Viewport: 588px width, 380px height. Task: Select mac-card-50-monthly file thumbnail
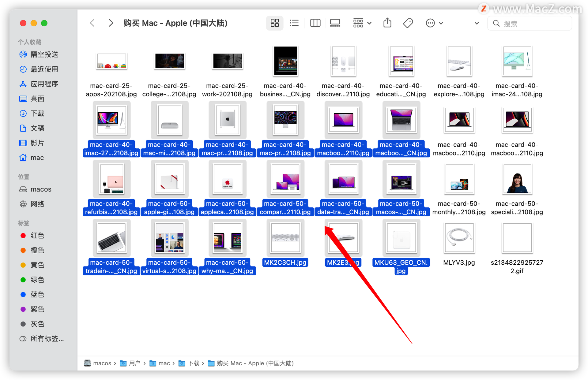[459, 179]
